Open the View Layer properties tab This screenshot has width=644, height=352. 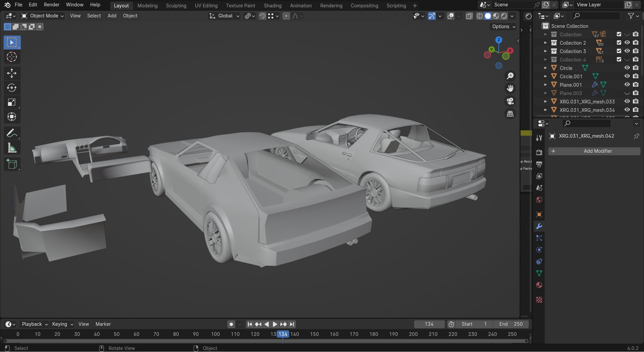point(539,176)
